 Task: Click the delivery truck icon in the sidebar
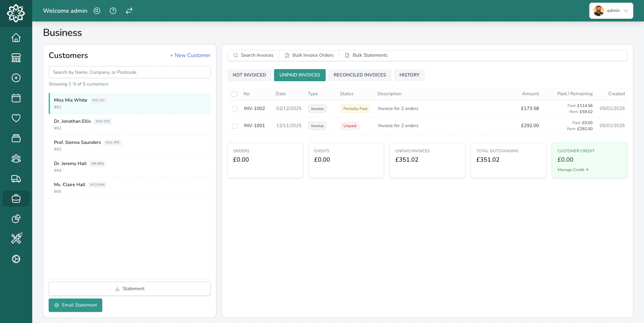tap(16, 179)
